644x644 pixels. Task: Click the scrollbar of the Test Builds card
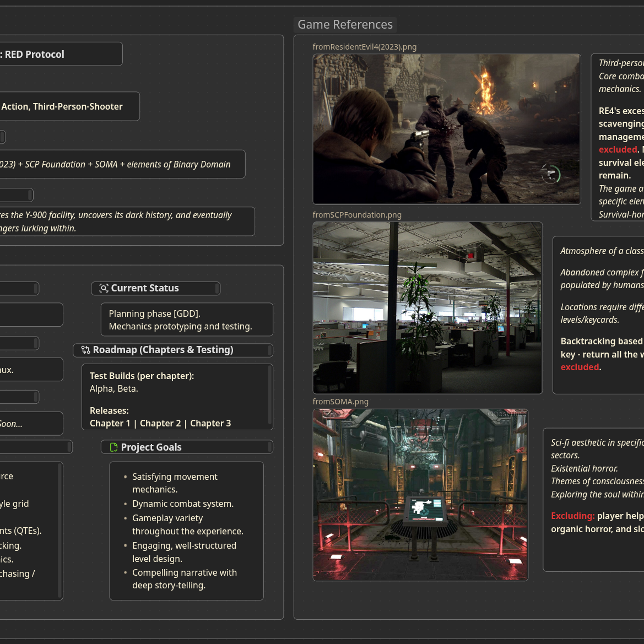(270, 395)
